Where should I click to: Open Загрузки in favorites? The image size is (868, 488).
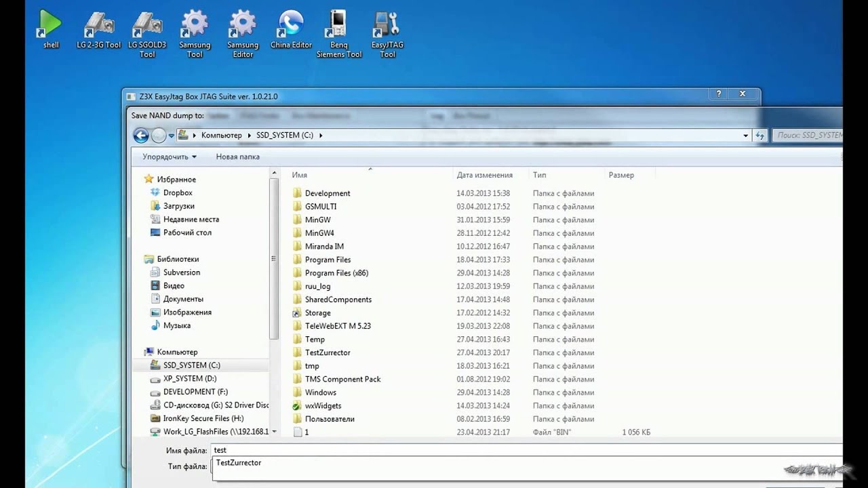(x=178, y=206)
